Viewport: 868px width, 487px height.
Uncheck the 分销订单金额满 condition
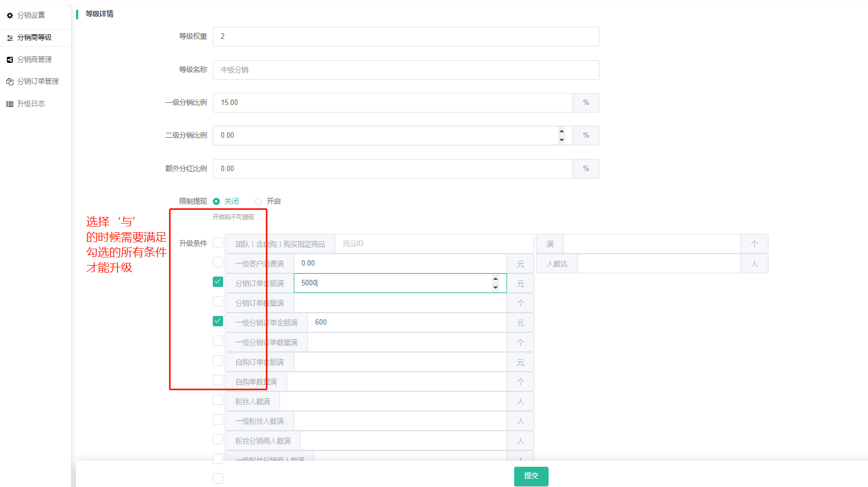(218, 282)
